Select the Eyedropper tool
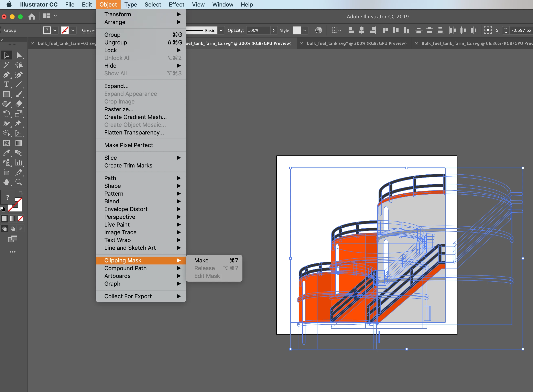Screen dimensions: 533x392 tap(6, 153)
